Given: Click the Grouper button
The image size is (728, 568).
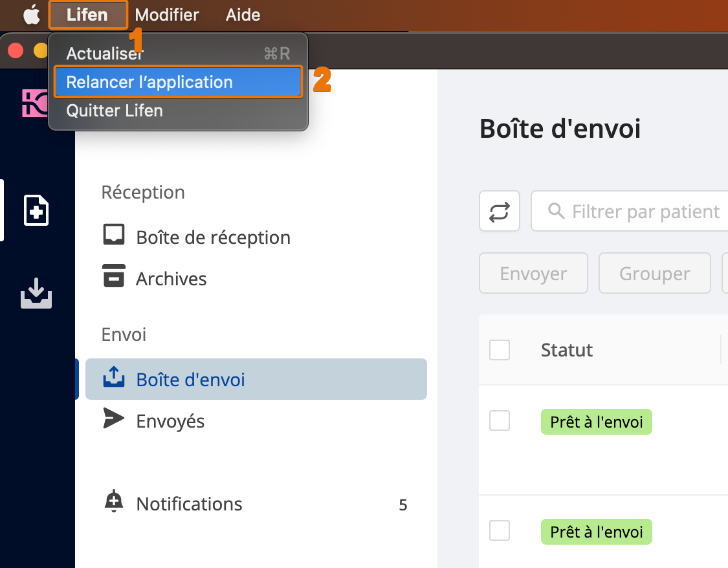Looking at the screenshot, I should point(655,273).
